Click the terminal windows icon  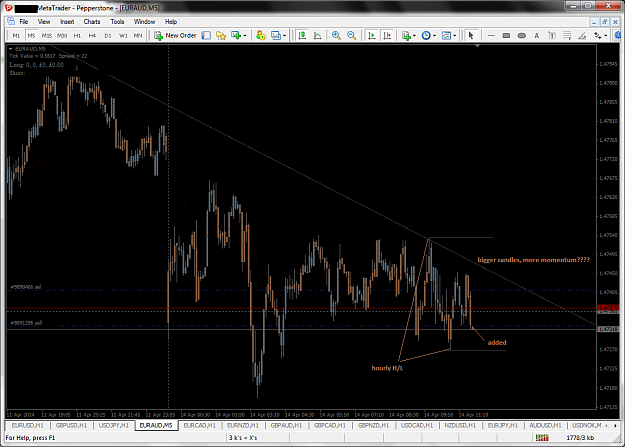(x=276, y=35)
